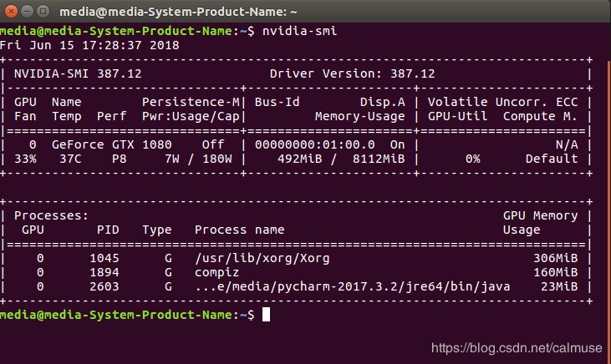Click power usage '7W / 180W'
Screen dimensions: 611x364
click(198, 159)
